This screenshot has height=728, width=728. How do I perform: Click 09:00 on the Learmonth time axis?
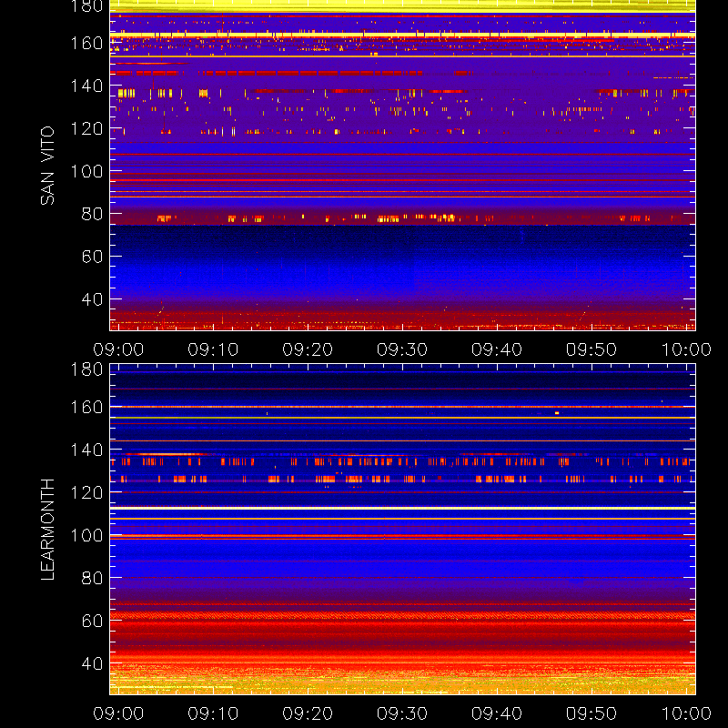tap(118, 713)
